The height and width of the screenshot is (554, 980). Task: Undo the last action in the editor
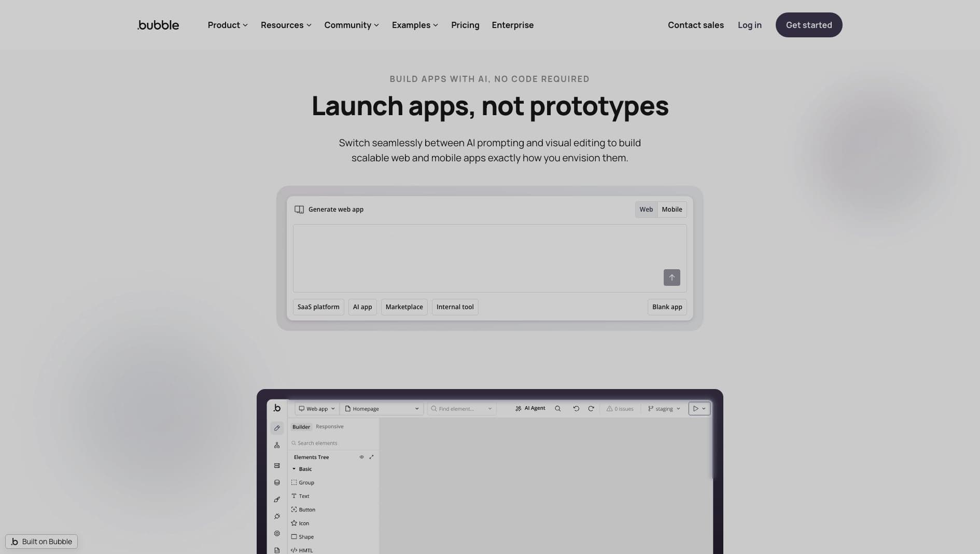pyautogui.click(x=576, y=409)
